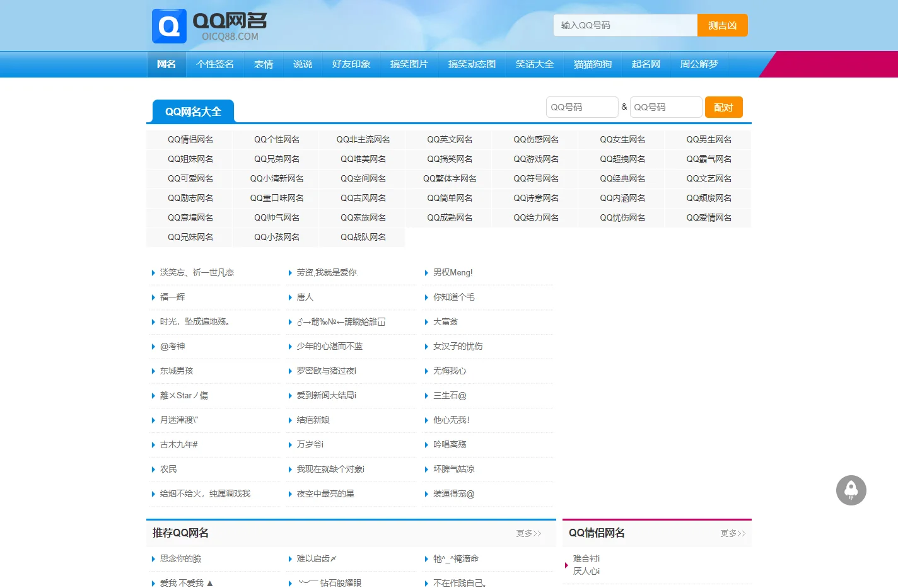This screenshot has height=588, width=898.
Task: Click the name 大富翁
Action: (x=445, y=321)
